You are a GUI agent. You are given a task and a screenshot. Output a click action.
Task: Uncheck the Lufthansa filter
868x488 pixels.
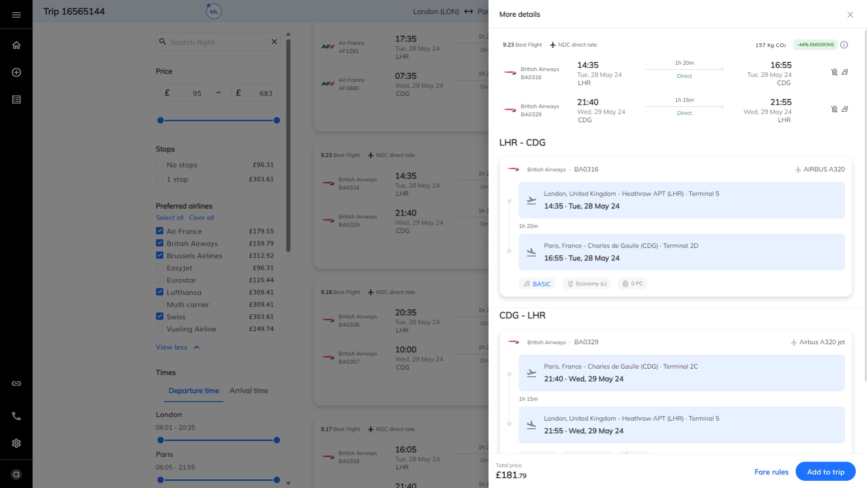[x=160, y=292]
